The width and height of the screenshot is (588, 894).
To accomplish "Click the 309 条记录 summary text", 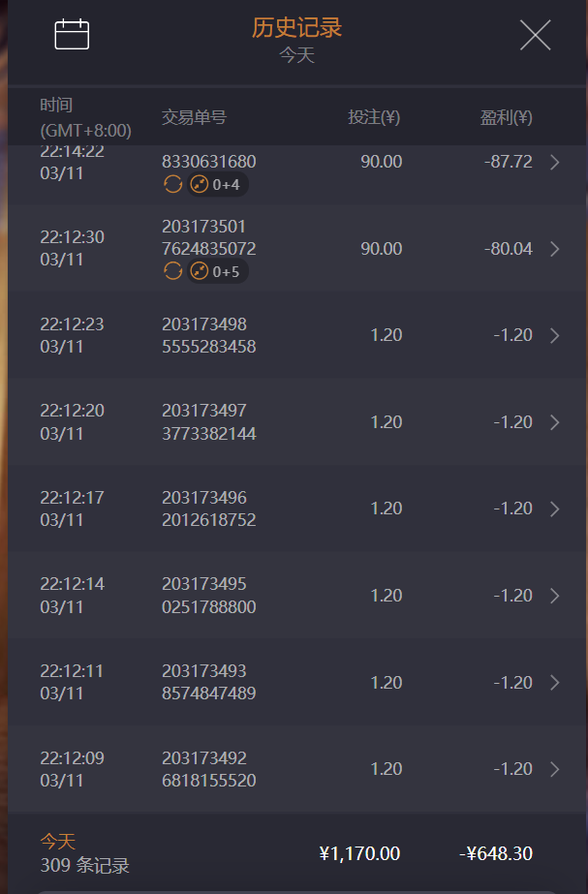I will 84,865.
